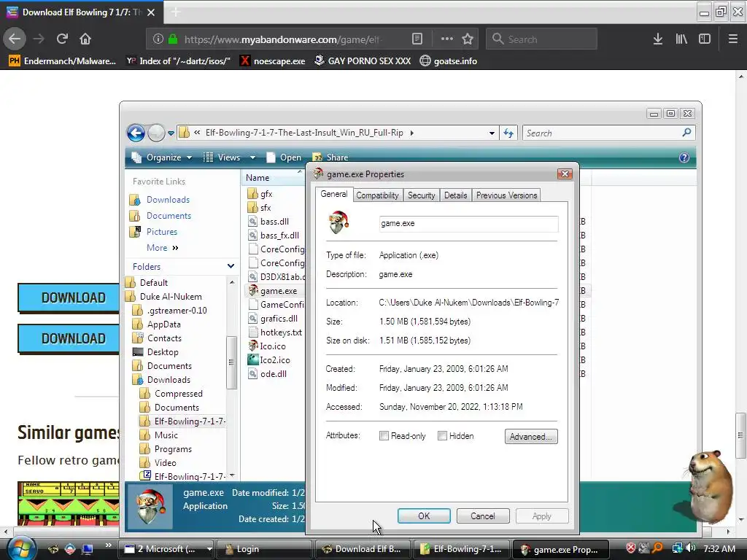Image resolution: width=747 pixels, height=560 pixels.
Task: Open Firefox downloads arrow icon
Action: click(658, 39)
